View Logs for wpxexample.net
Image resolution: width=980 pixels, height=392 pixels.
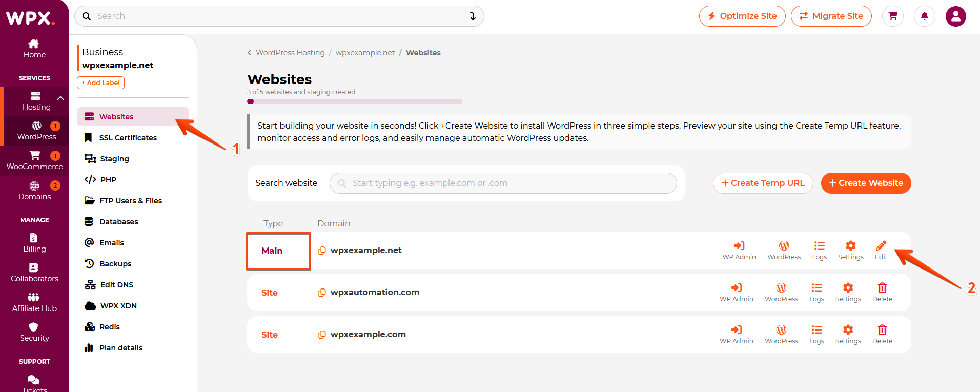819,251
